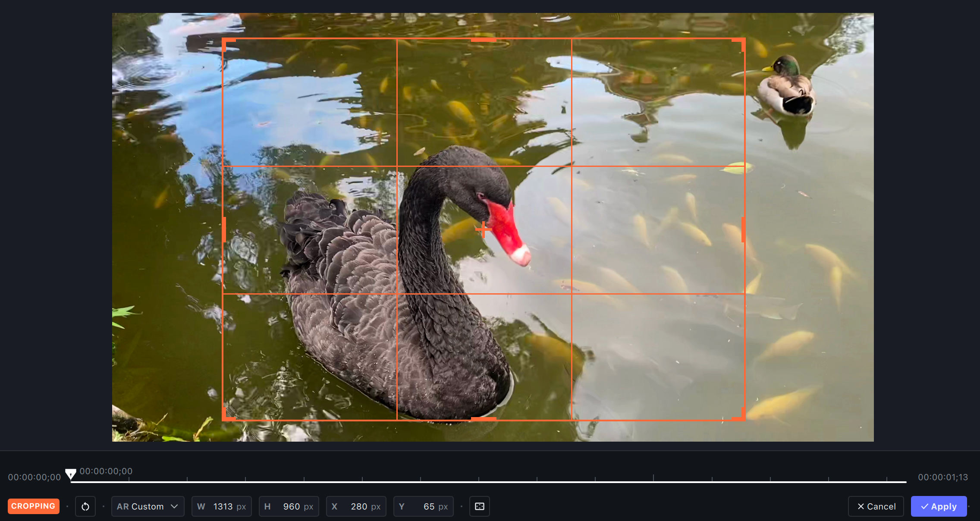Click the top edge crop handle

click(484, 40)
